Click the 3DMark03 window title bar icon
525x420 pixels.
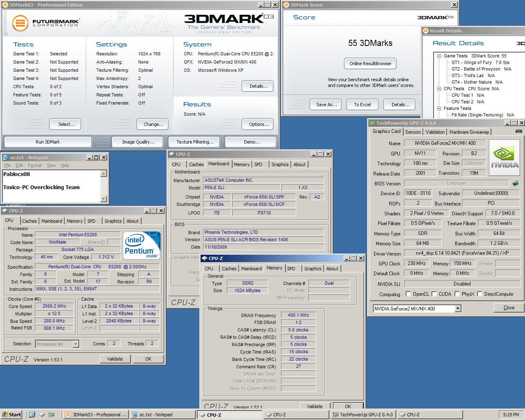coord(5,5)
